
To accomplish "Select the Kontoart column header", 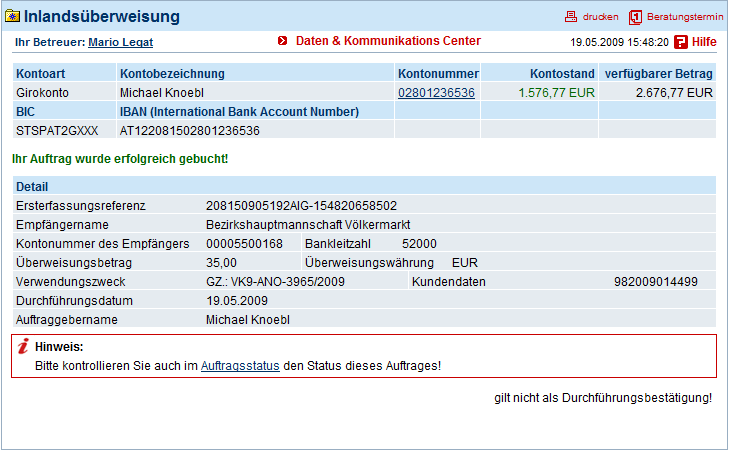I will pos(40,73).
